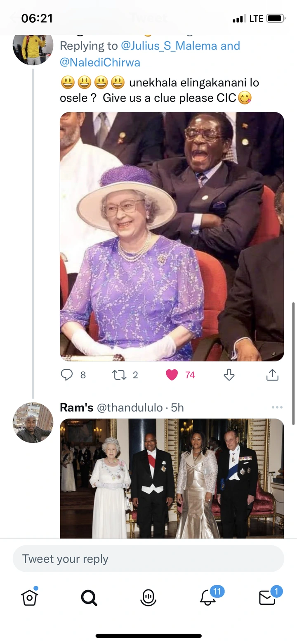The height and width of the screenshot is (644, 297).
Task: Tap the reply comment icon
Action: [x=67, y=375]
